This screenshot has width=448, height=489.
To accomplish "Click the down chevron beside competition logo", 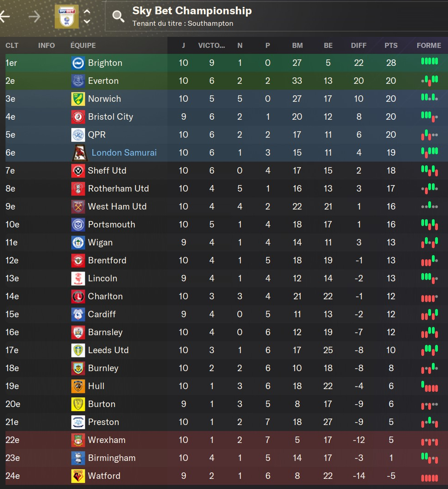I will [x=86, y=22].
